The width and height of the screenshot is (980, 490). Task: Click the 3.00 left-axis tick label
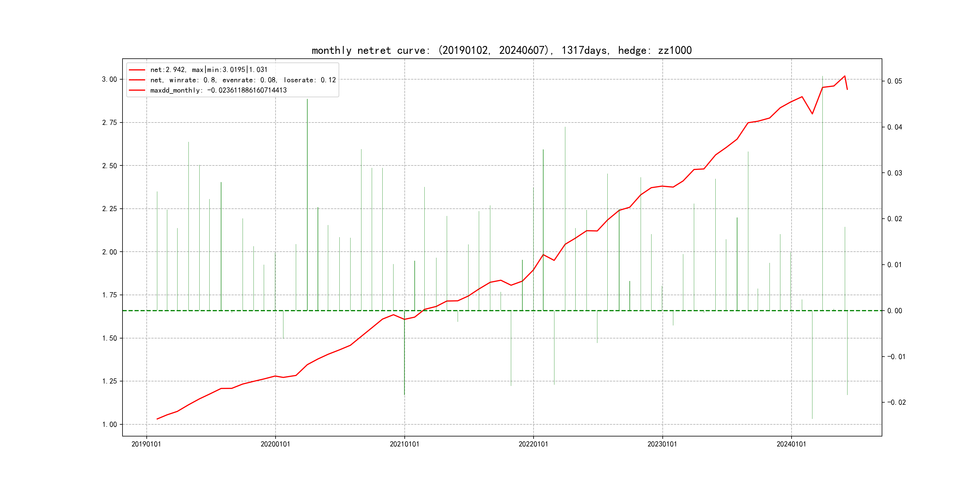click(109, 79)
